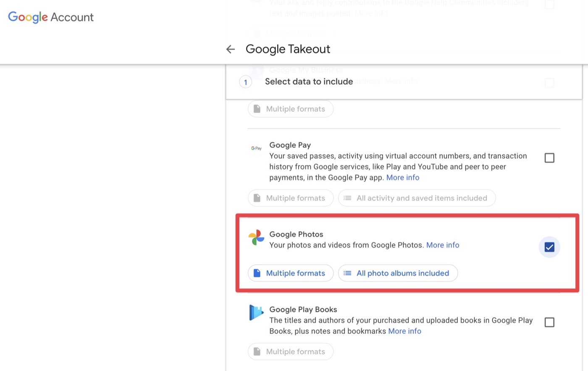The image size is (588, 371).
Task: Open Google Play Books Multiple formats chip
Action: tap(291, 352)
